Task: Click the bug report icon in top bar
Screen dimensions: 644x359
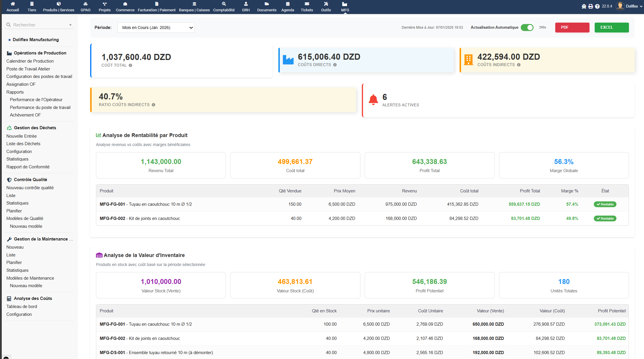Action: [x=584, y=6]
